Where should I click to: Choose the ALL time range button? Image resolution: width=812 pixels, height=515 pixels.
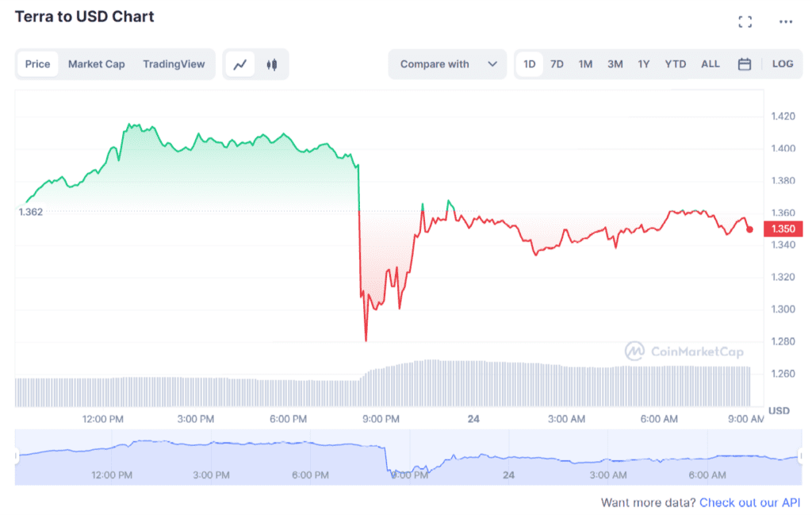[710, 63]
